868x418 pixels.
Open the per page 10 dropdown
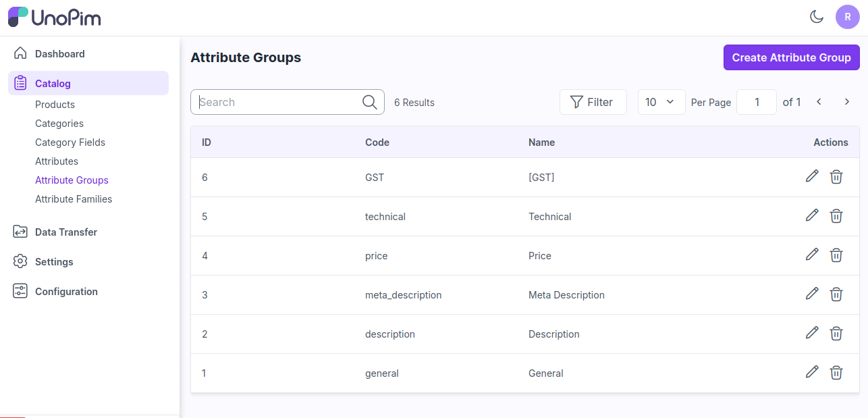[661, 102]
